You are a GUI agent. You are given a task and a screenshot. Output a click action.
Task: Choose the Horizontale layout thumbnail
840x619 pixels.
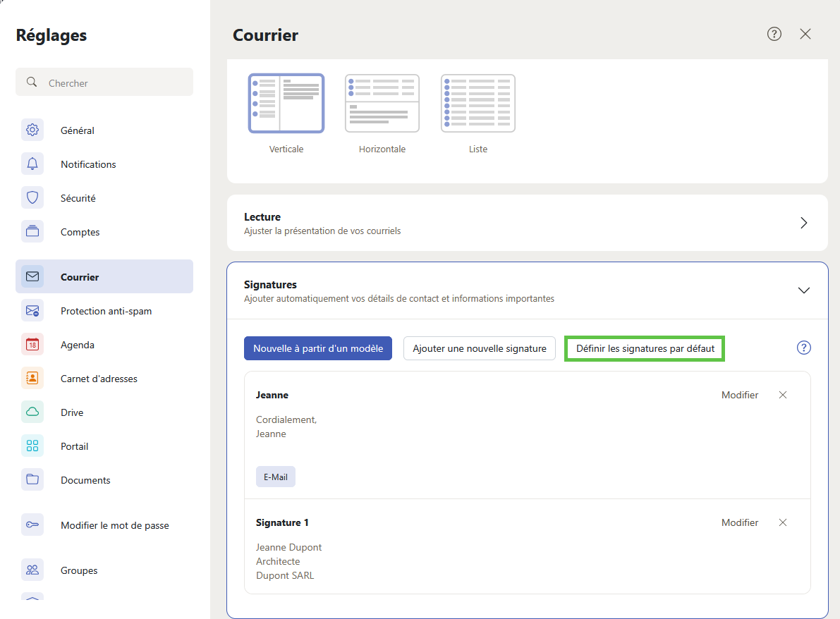(382, 103)
